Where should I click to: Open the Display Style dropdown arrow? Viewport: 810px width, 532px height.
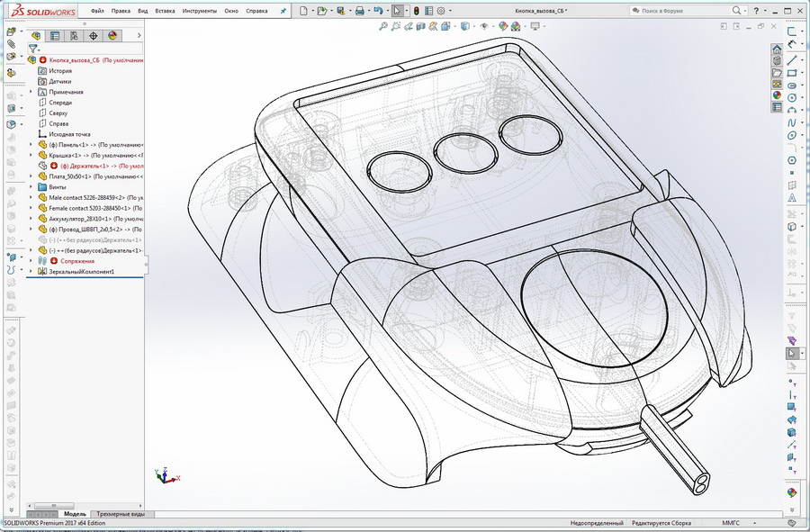click(x=474, y=27)
